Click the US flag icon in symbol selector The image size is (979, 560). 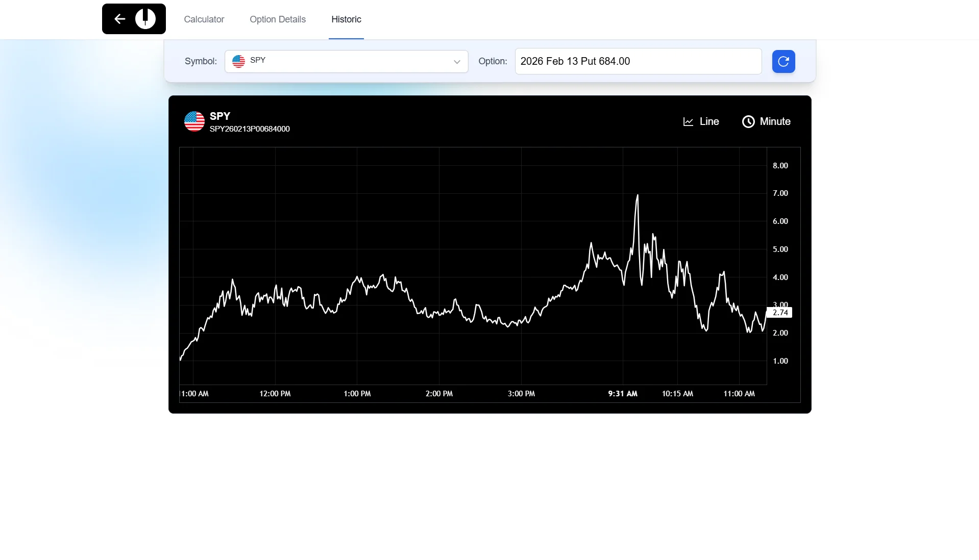coord(238,61)
